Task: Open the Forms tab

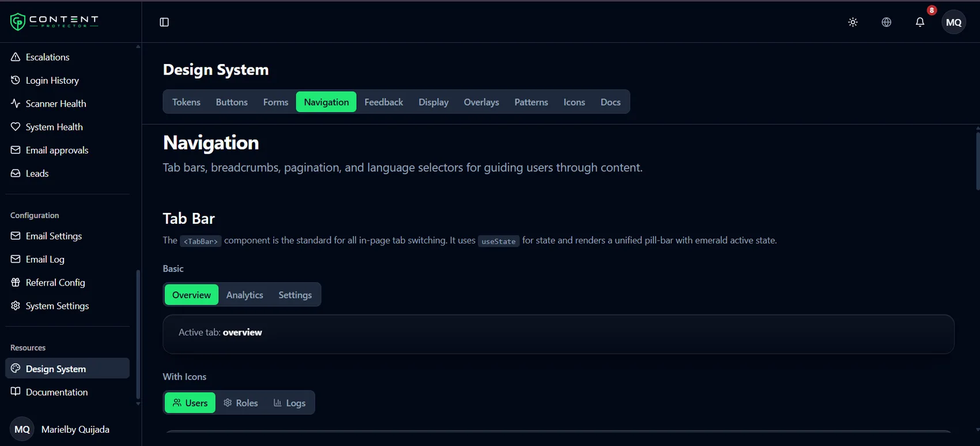Action: click(276, 102)
